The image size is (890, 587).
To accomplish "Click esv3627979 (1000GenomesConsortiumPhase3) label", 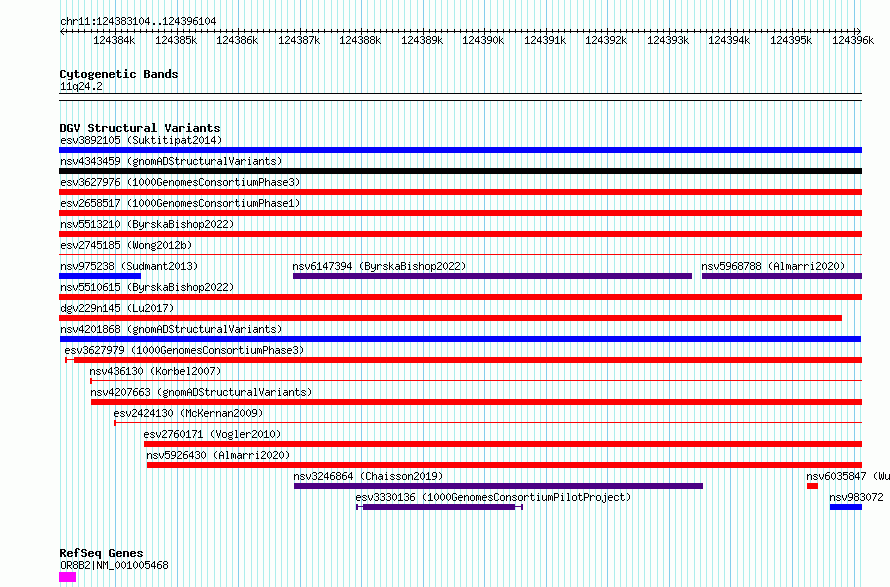I will pos(184,350).
